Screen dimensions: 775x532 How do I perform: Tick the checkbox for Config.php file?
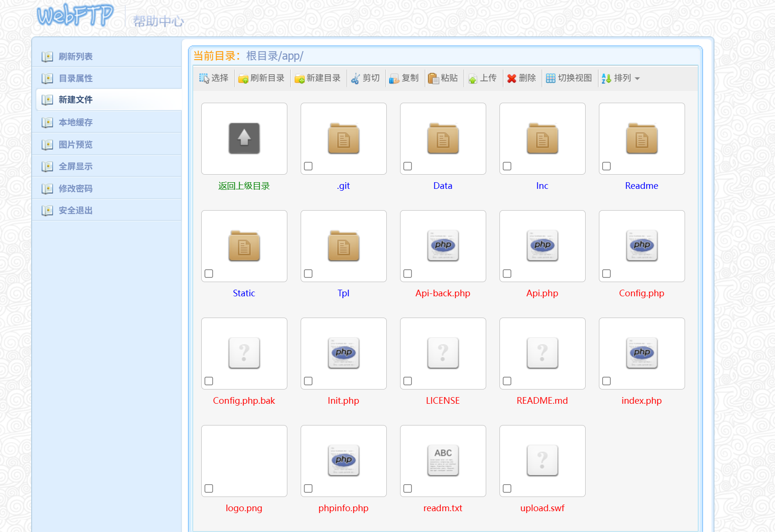click(x=606, y=274)
